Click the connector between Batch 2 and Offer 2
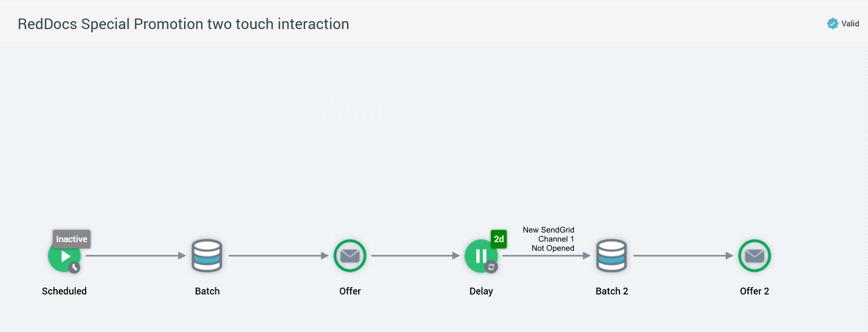The height and width of the screenshot is (332, 868). point(685,255)
